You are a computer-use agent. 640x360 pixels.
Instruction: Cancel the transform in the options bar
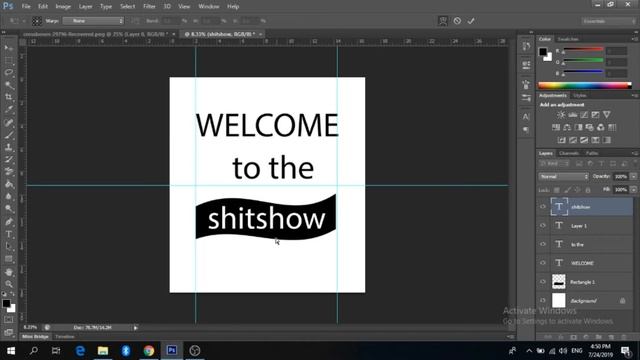coord(457,21)
